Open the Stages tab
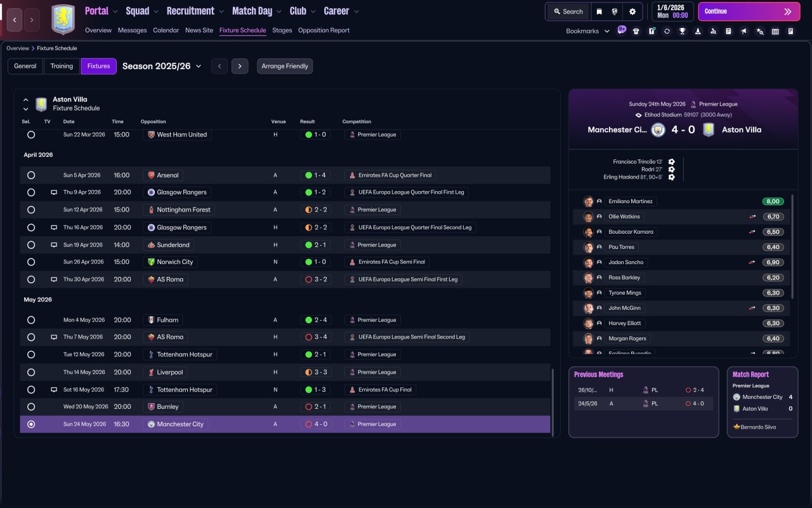 282,30
